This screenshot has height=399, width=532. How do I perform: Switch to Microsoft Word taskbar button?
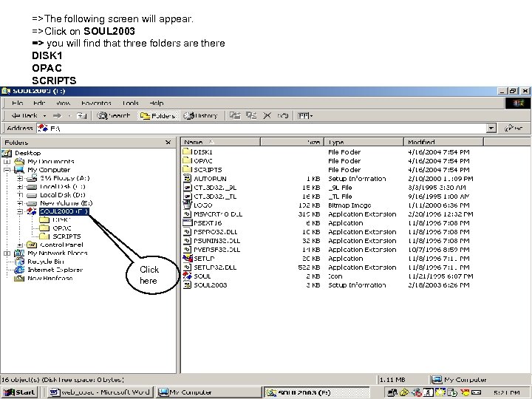(100, 392)
